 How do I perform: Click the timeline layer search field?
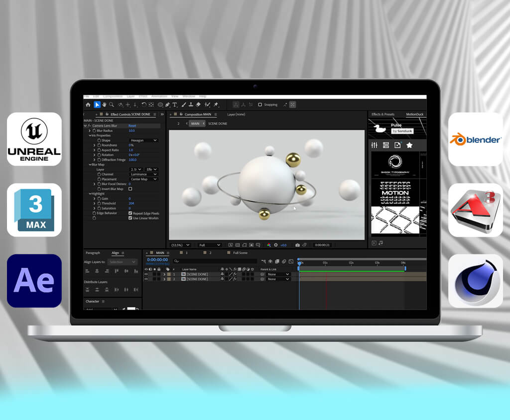click(215, 261)
